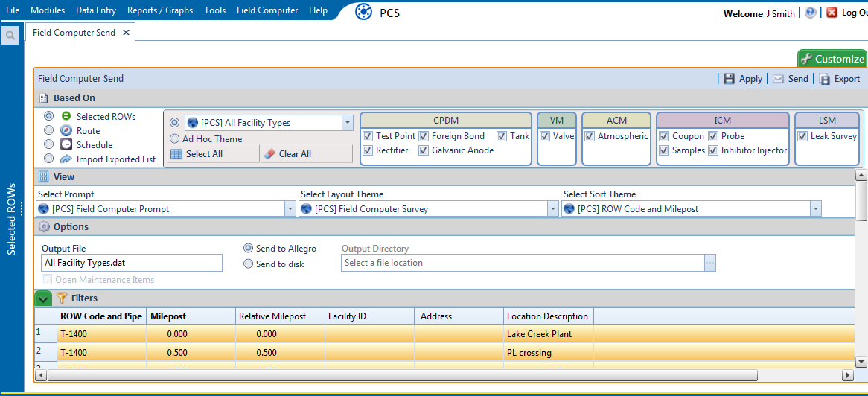
Task: Click the globe icon in Sort Theme field
Action: pyautogui.click(x=569, y=209)
